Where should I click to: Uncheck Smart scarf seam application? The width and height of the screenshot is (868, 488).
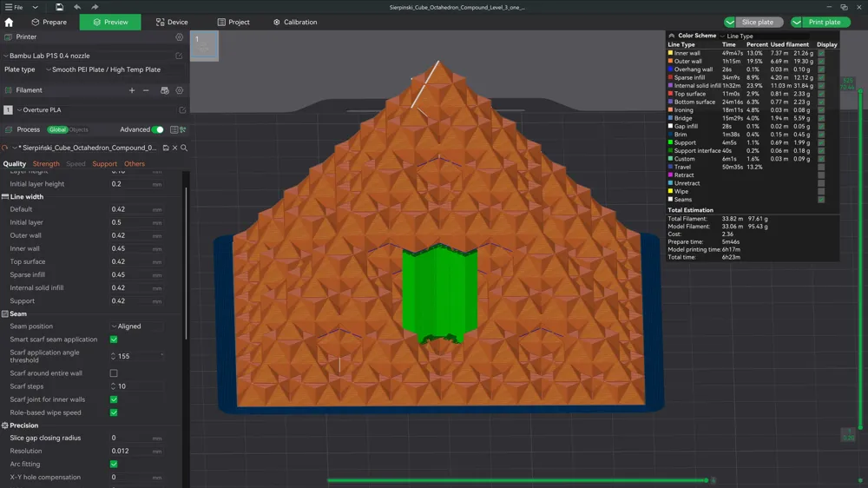[114, 340]
